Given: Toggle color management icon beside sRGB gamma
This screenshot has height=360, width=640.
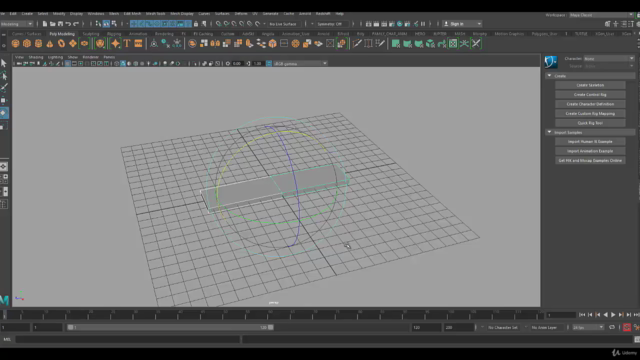Looking at the screenshot, I should click(269, 64).
